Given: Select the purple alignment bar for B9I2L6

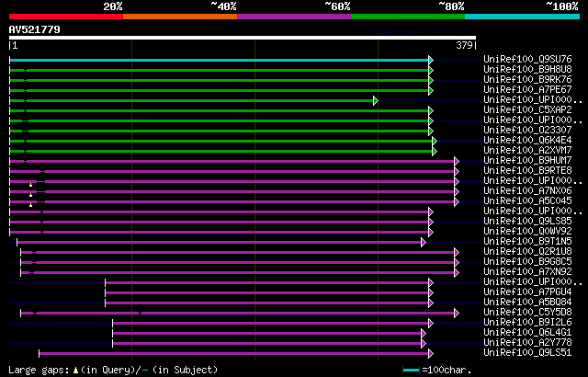Looking at the screenshot, I should (271, 324).
